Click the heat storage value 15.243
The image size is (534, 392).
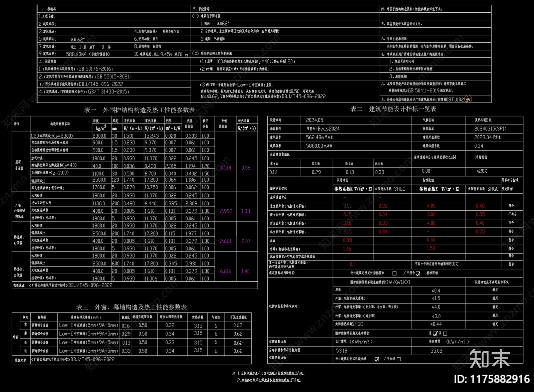point(152,136)
